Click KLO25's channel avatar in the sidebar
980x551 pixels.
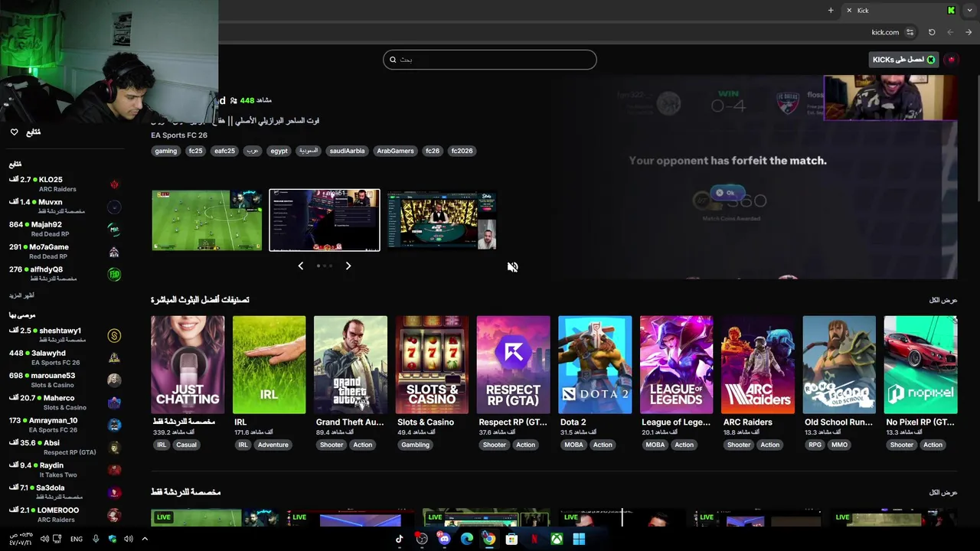[x=114, y=184]
